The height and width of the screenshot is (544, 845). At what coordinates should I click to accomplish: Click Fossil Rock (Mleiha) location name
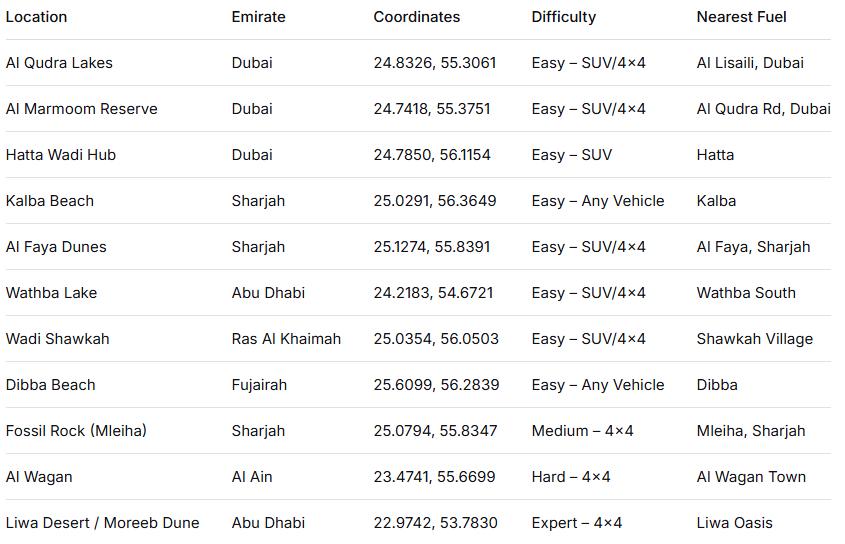76,431
